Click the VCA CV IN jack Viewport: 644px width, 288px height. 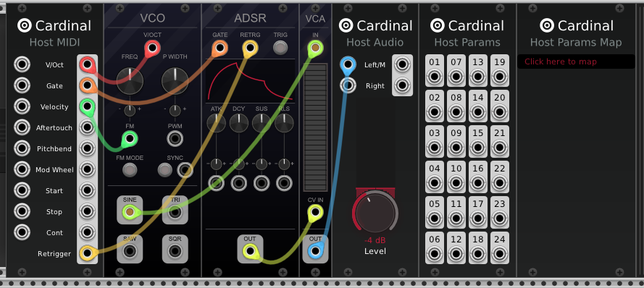click(315, 212)
